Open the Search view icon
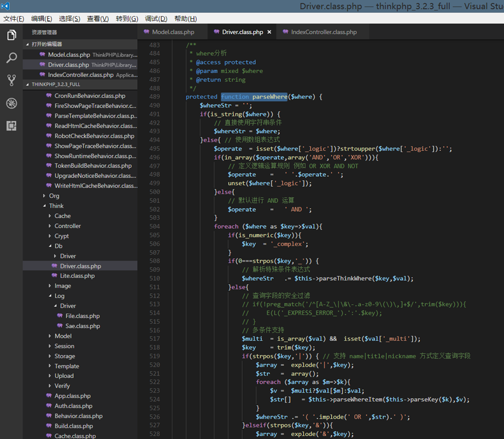Screen dimensions: 504x439 11,58
